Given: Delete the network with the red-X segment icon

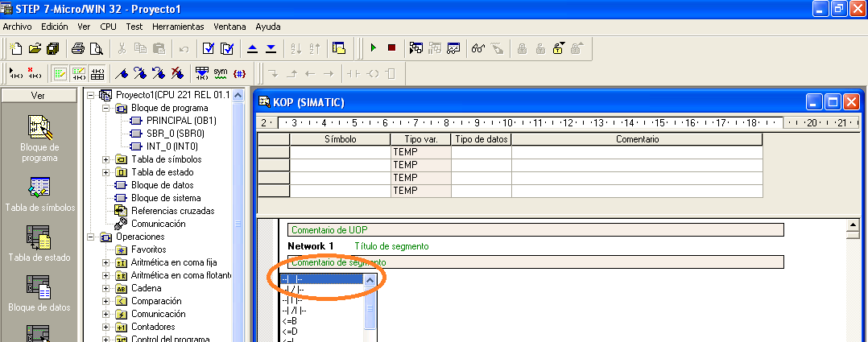Looking at the screenshot, I should click(x=35, y=73).
